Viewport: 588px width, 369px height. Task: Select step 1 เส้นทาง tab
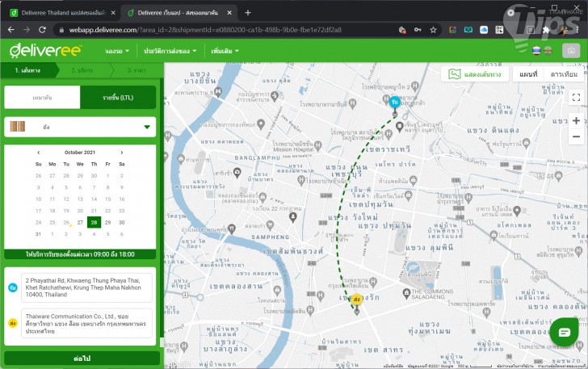tap(30, 70)
